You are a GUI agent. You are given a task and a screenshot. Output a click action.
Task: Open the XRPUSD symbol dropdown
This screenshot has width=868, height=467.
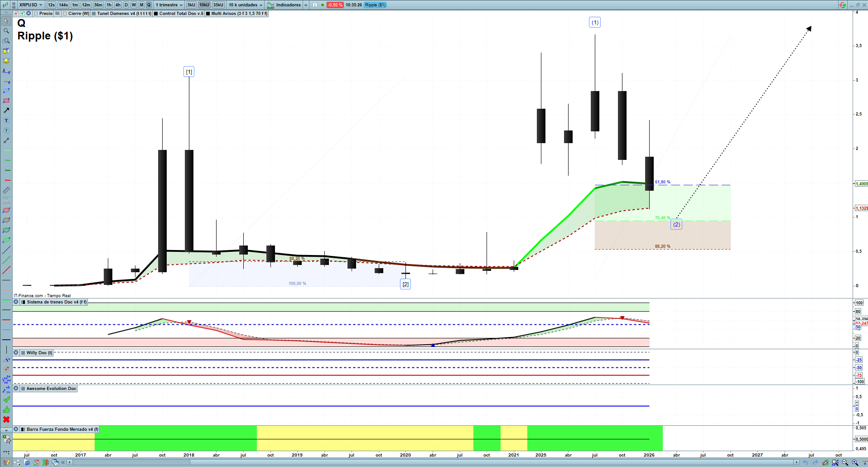[x=31, y=5]
